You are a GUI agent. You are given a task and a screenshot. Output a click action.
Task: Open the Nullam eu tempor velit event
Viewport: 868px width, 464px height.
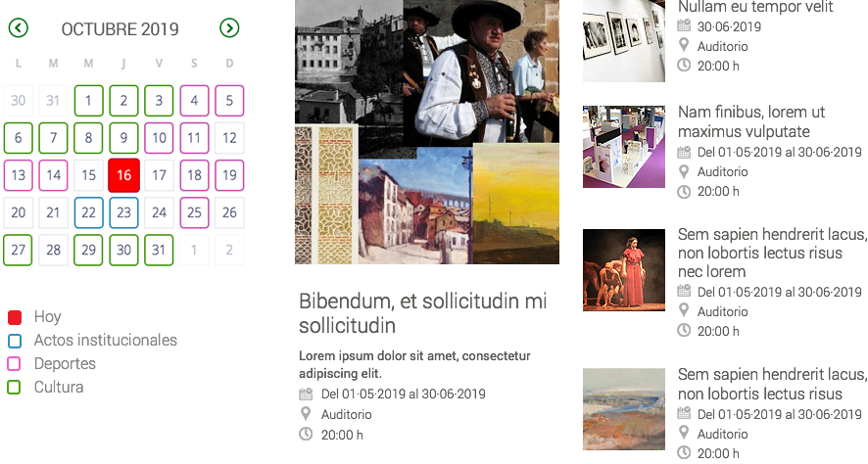point(755,7)
